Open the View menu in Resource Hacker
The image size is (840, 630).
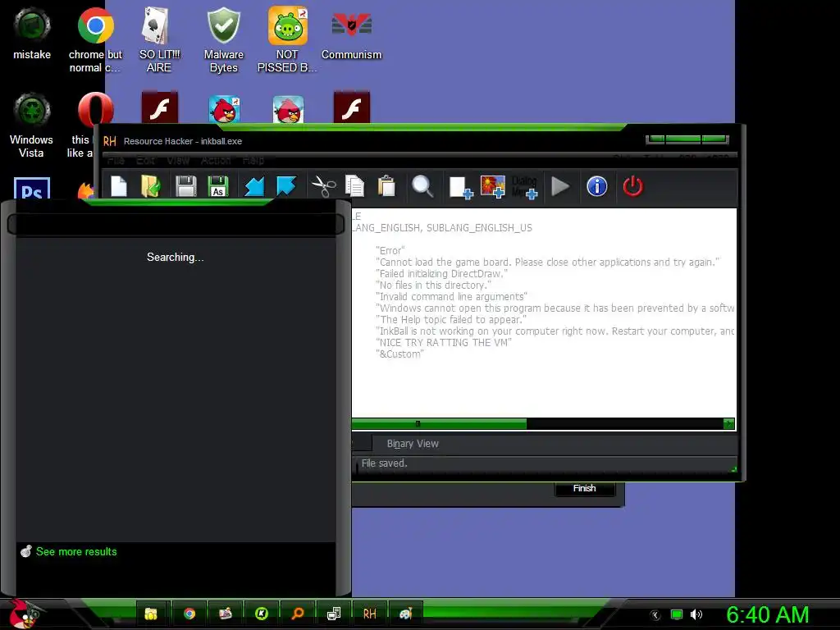coord(178,160)
